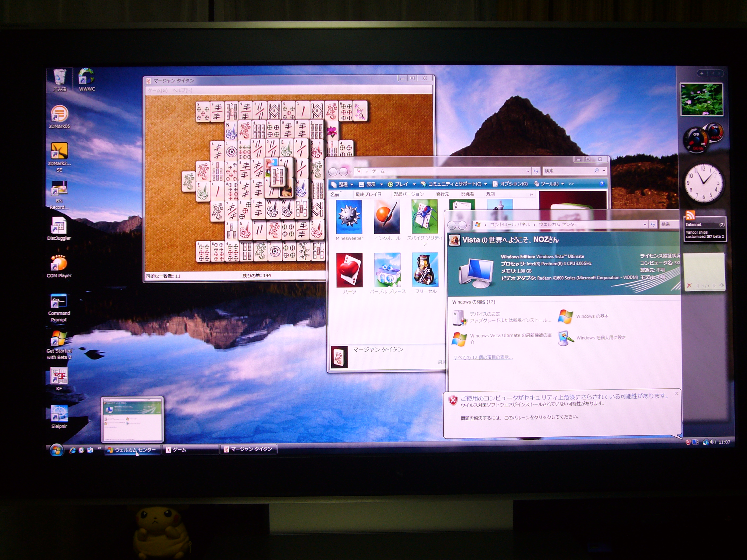747x560 pixels.
Task: Switch to マージャン タイタン taskbar button
Action: click(x=249, y=449)
